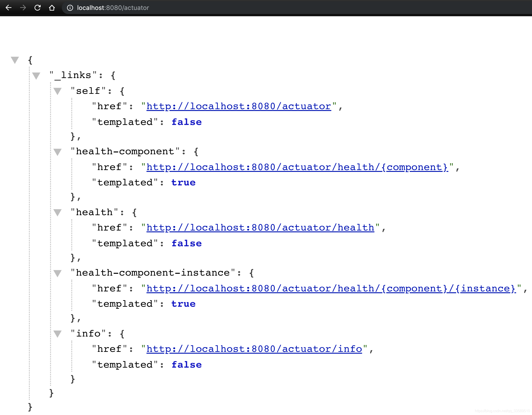The height and width of the screenshot is (415, 532).
Task: Open the self actuator href link
Action: [238, 106]
